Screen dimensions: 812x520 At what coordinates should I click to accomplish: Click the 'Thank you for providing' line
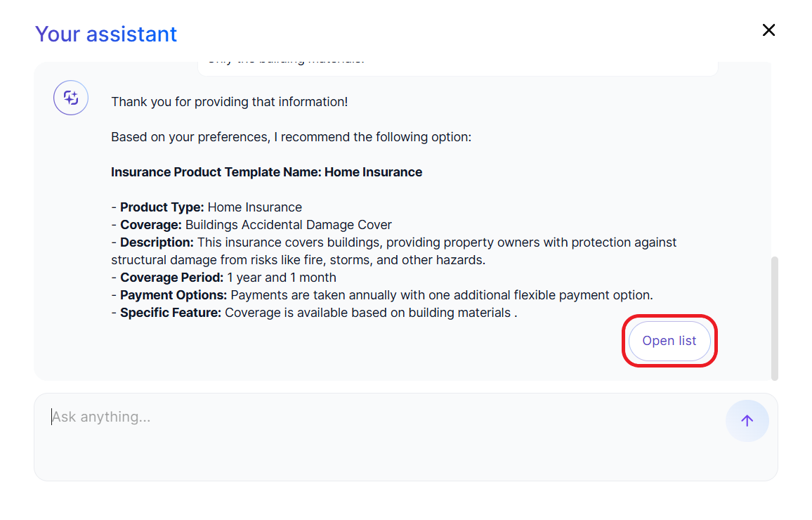click(229, 102)
